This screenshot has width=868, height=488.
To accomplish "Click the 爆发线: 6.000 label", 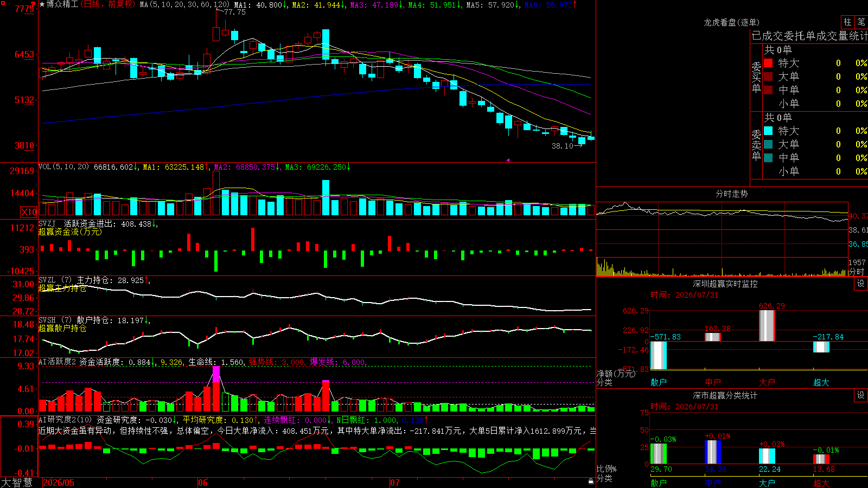I will 337,362.
